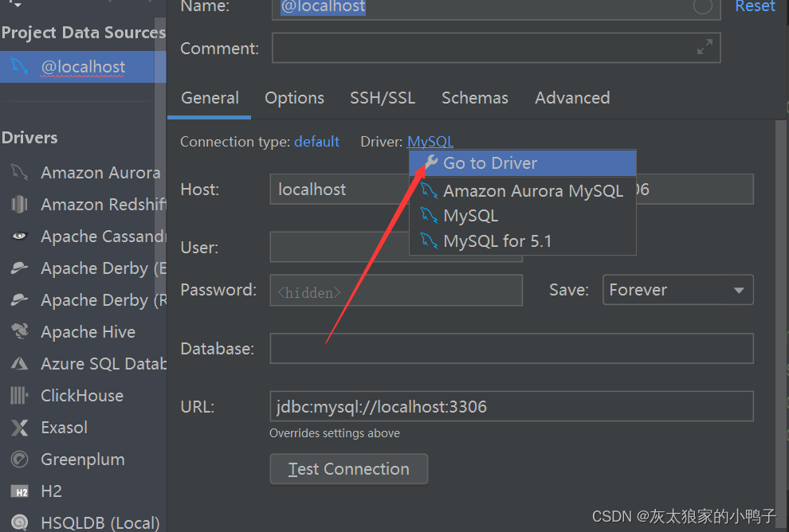Click the Amazon Aurora MySQL popup icon
The height and width of the screenshot is (532, 789).
(429, 190)
